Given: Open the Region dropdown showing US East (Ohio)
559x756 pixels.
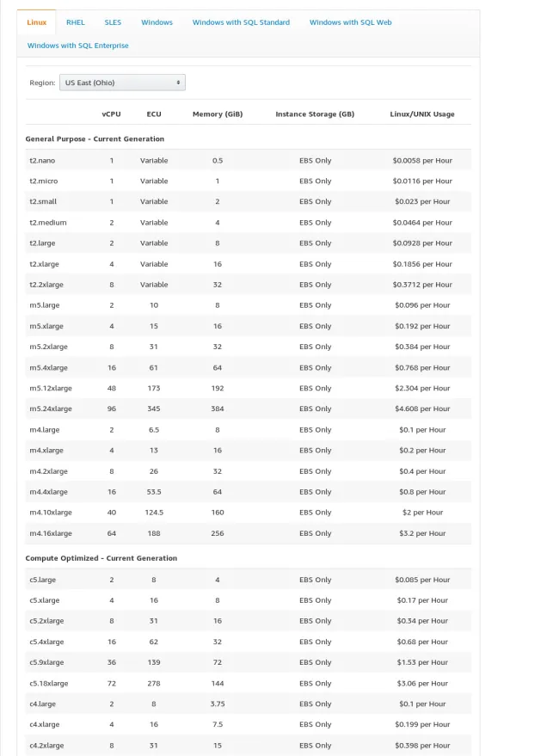Looking at the screenshot, I should coord(122,83).
